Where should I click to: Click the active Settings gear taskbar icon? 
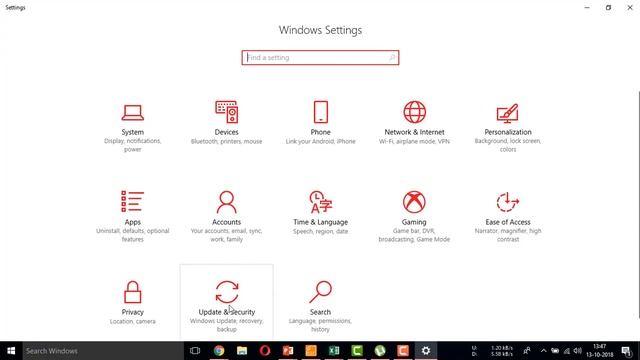426,351
